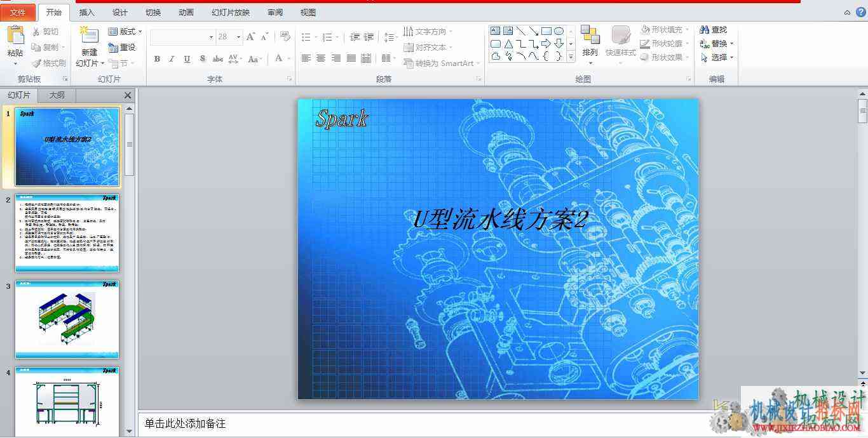Click the thumbnail pane scrollbar handle
Screen dimensions: 868x438
(x=130, y=145)
